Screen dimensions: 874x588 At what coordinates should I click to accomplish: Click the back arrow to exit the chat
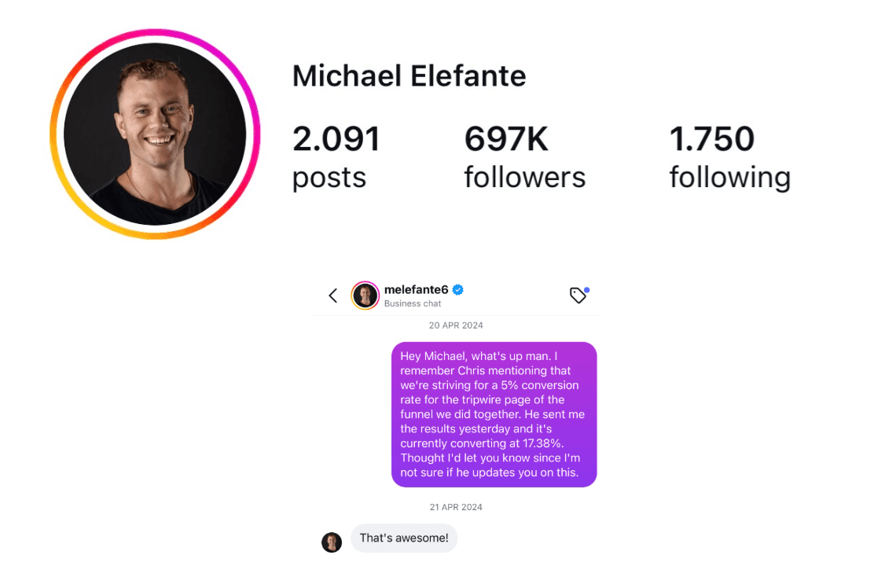[332, 296]
